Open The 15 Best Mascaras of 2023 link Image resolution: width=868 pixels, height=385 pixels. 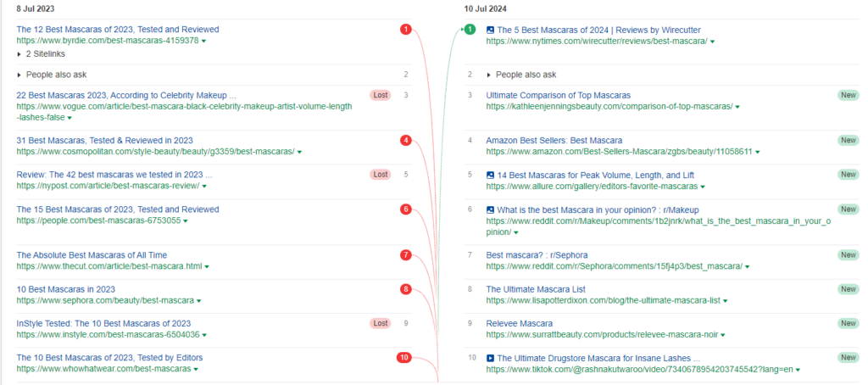tap(118, 209)
